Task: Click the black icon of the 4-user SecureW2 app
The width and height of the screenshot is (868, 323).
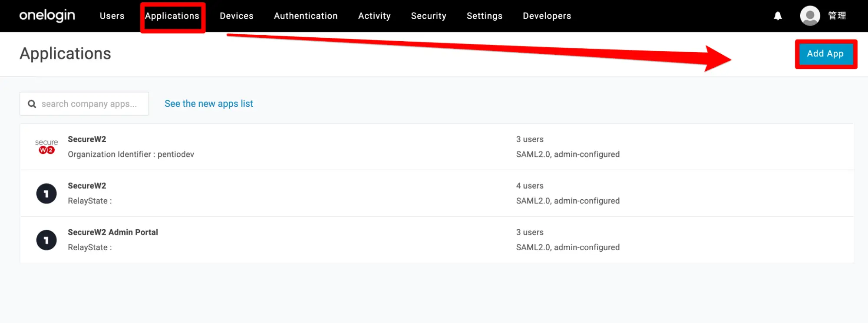Action: (46, 194)
